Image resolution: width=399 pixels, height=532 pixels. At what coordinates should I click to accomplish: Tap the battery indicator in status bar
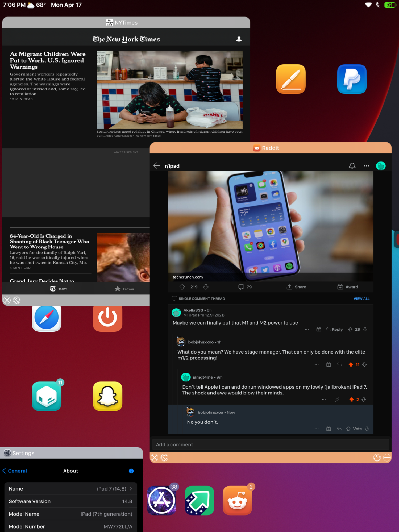(x=390, y=5)
